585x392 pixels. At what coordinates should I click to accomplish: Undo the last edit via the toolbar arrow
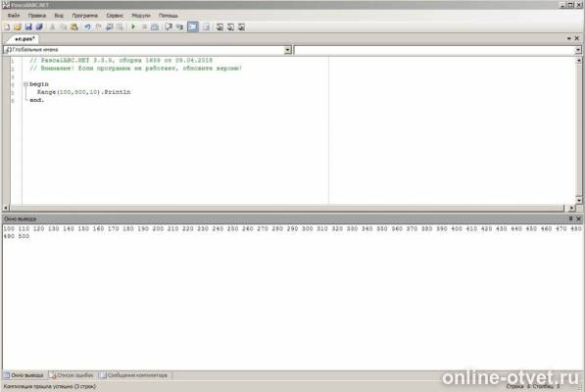(87, 26)
